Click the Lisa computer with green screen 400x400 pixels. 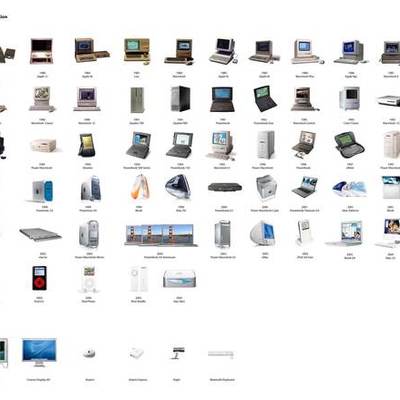[x=137, y=50]
